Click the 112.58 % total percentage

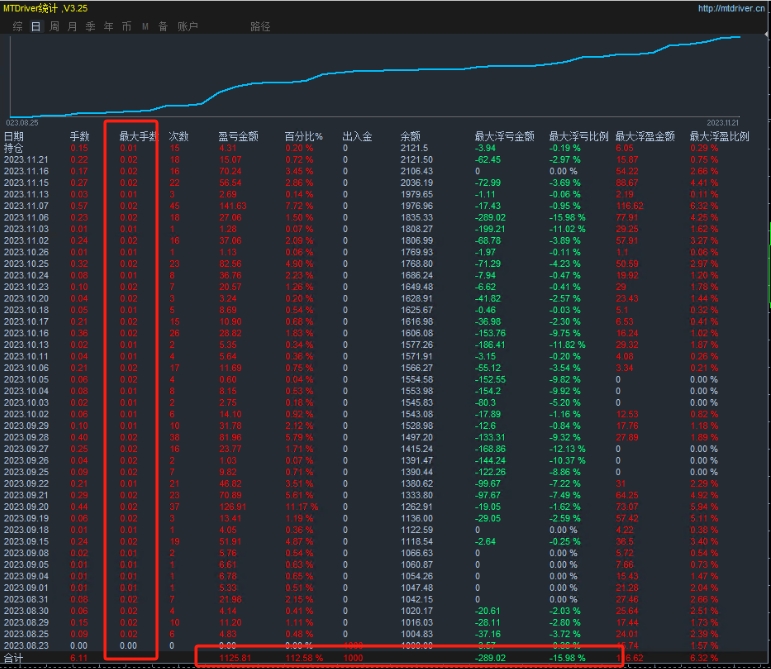click(304, 658)
